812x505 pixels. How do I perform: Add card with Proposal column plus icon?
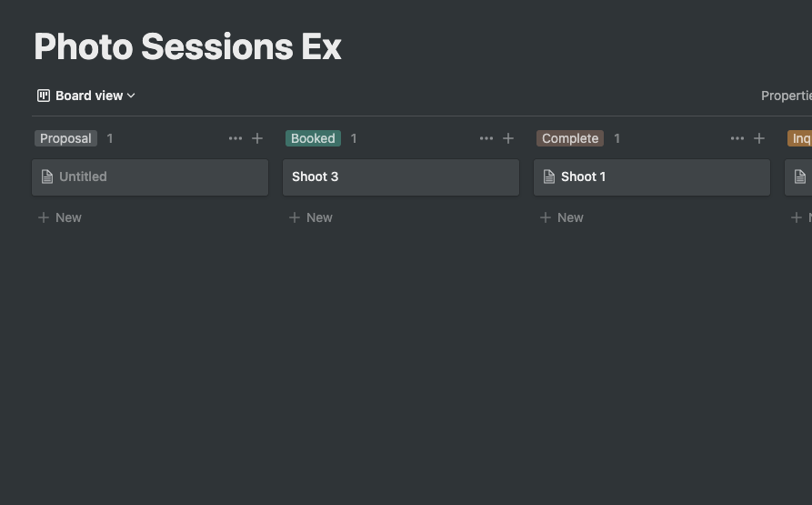coord(257,138)
